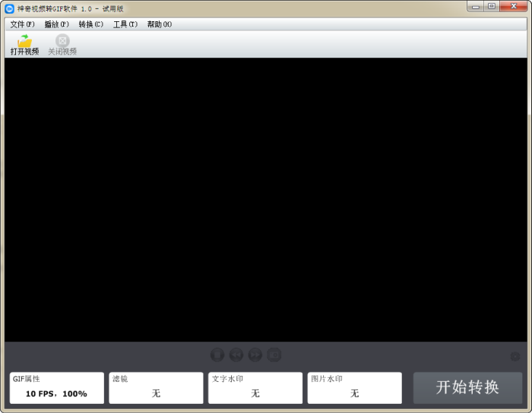
Task: Open the 滤镜 filter panel
Action: (156, 388)
